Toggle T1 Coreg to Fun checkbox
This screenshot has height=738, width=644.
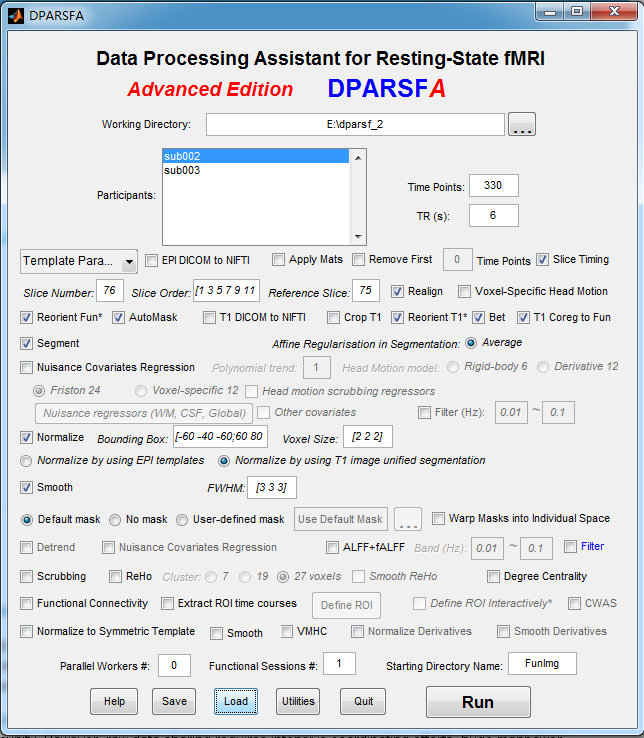523,317
